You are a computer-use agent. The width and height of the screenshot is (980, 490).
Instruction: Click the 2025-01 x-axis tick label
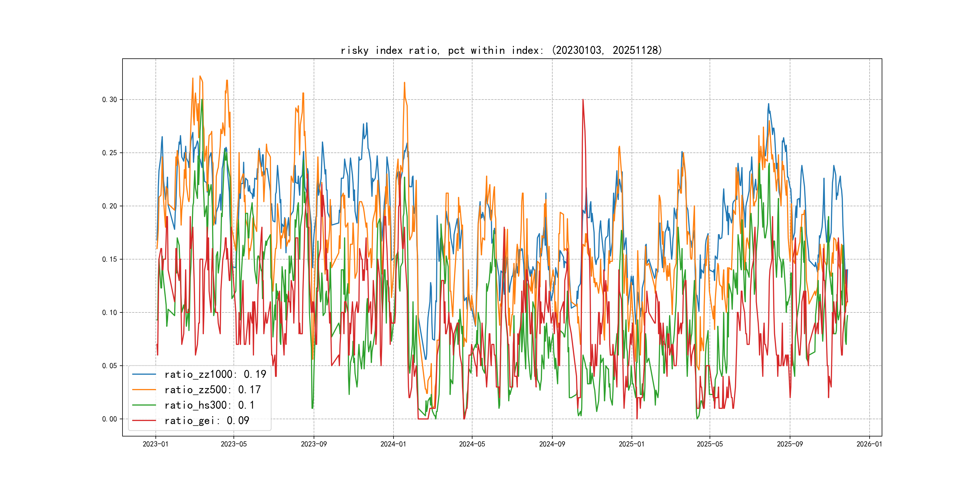pos(632,444)
